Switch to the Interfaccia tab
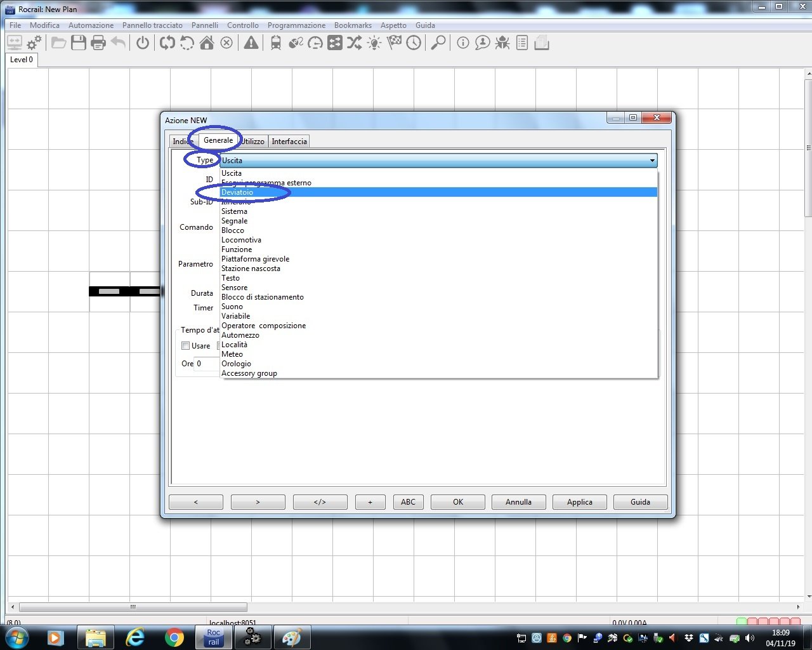812x650 pixels. 289,142
